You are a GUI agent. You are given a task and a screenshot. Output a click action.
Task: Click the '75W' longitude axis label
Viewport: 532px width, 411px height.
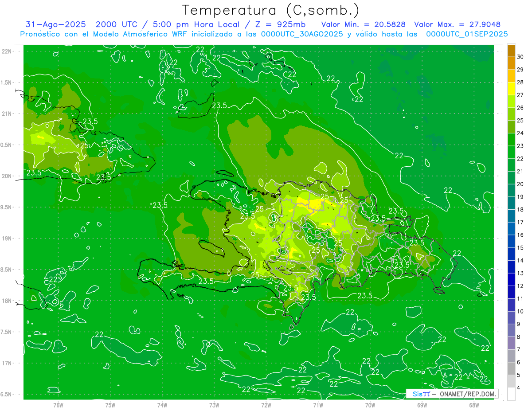110,405
